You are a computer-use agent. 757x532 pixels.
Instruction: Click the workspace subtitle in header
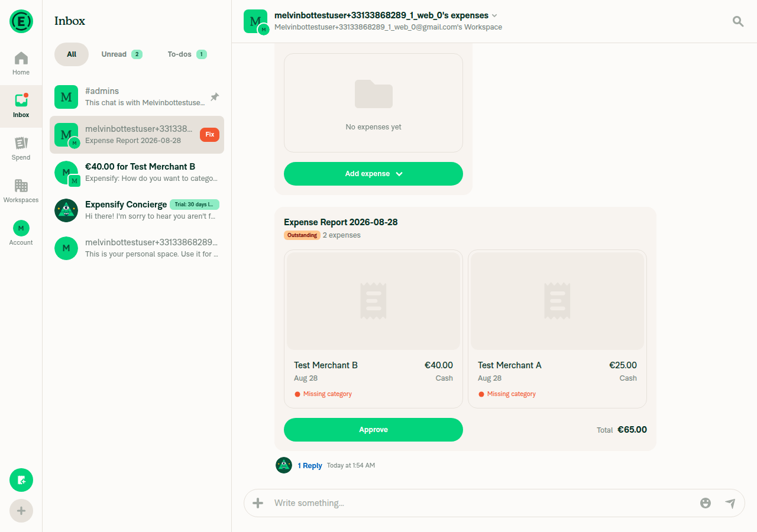388,27
